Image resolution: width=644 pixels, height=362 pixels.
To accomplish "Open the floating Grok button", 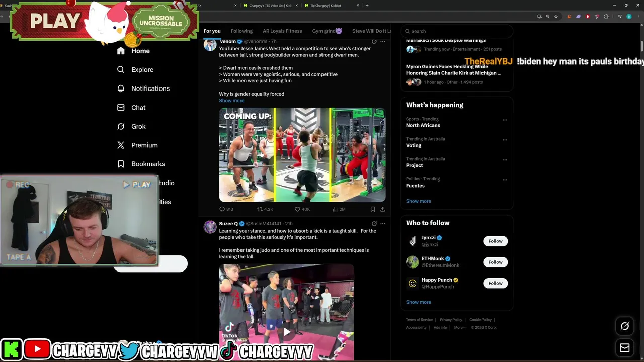I will coord(625,326).
